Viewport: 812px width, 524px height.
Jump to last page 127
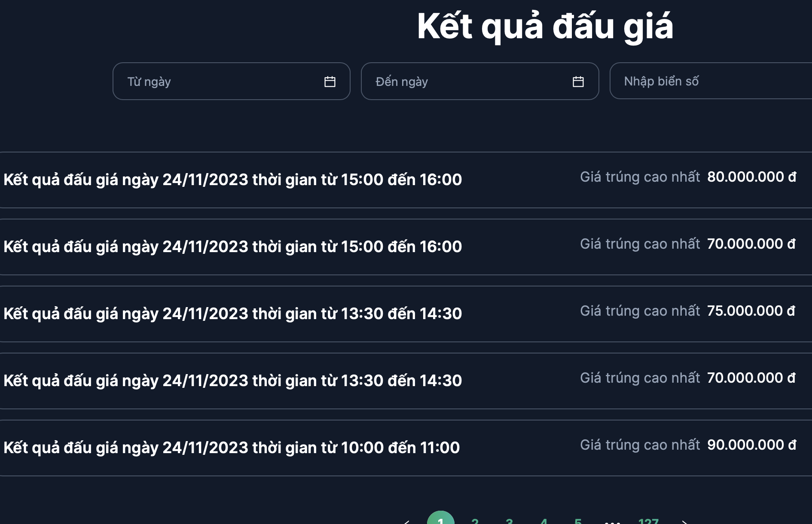click(647, 520)
